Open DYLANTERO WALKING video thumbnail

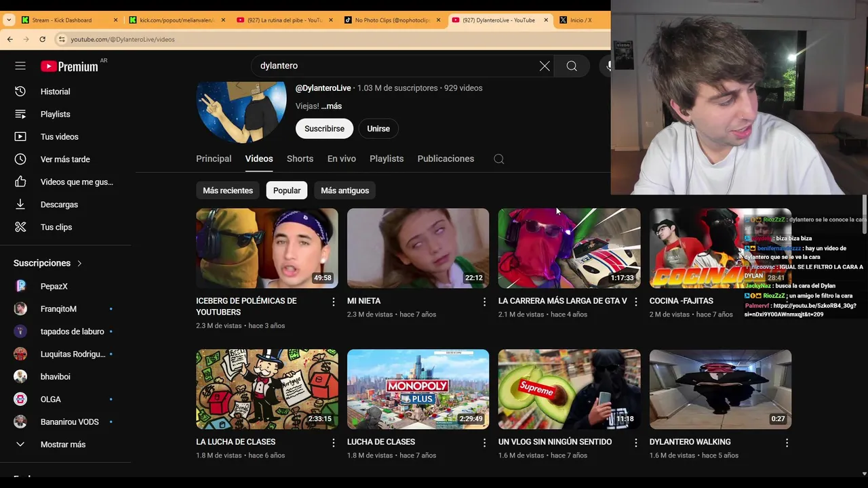(720, 389)
